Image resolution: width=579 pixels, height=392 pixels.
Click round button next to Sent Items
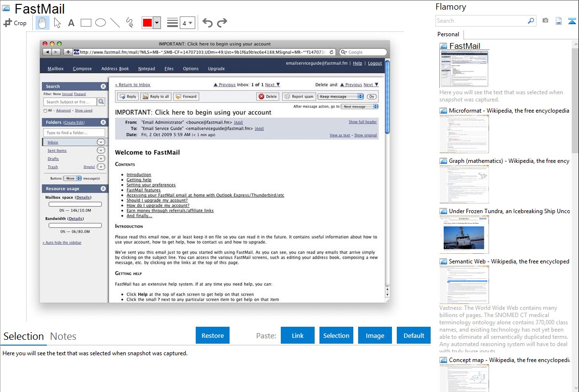(101, 150)
